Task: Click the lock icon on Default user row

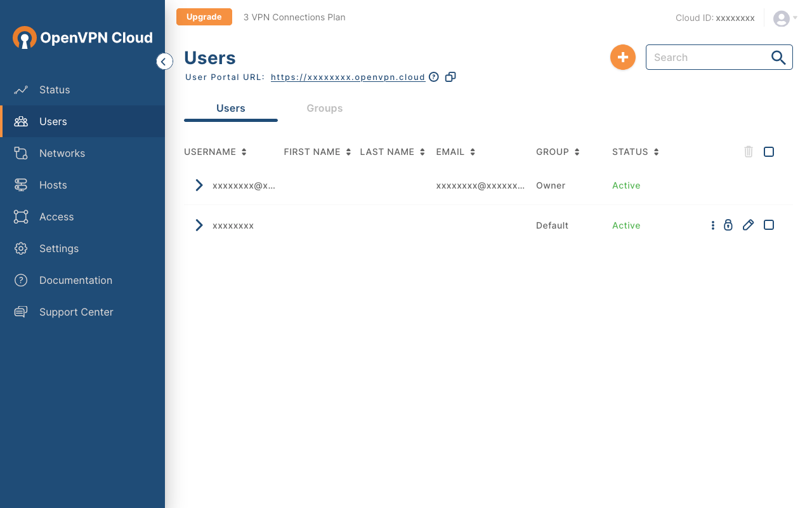Action: (728, 225)
